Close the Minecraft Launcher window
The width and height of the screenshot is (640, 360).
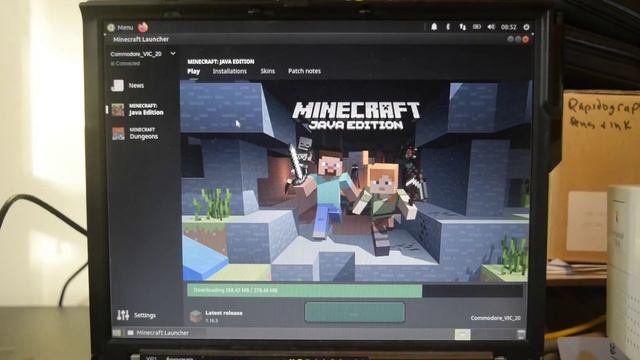(526, 39)
